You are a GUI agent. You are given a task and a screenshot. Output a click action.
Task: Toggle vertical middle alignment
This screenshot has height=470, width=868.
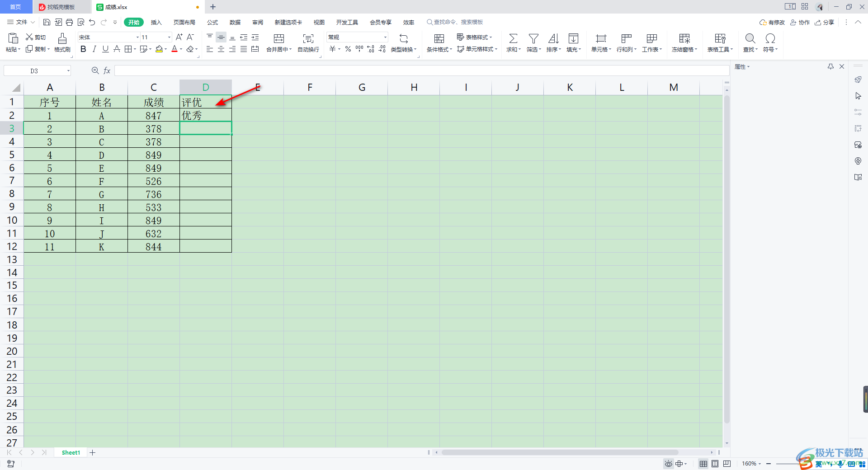point(221,37)
